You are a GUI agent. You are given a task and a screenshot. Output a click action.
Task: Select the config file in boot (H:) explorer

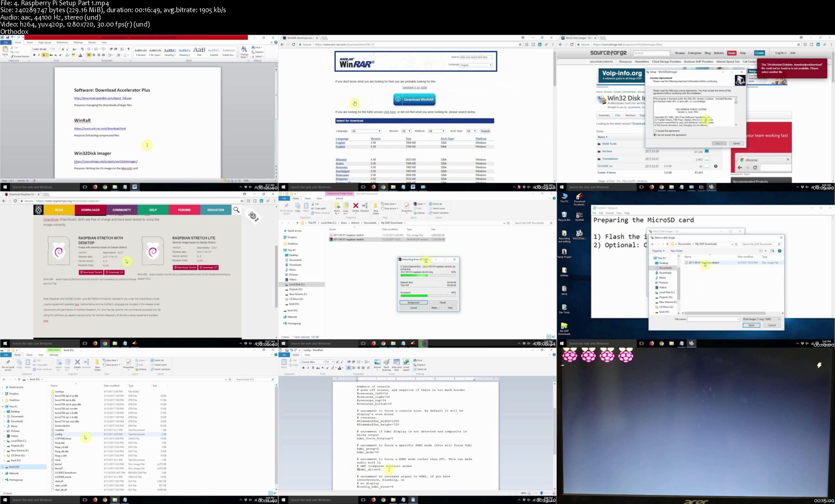pyautogui.click(x=109, y=434)
